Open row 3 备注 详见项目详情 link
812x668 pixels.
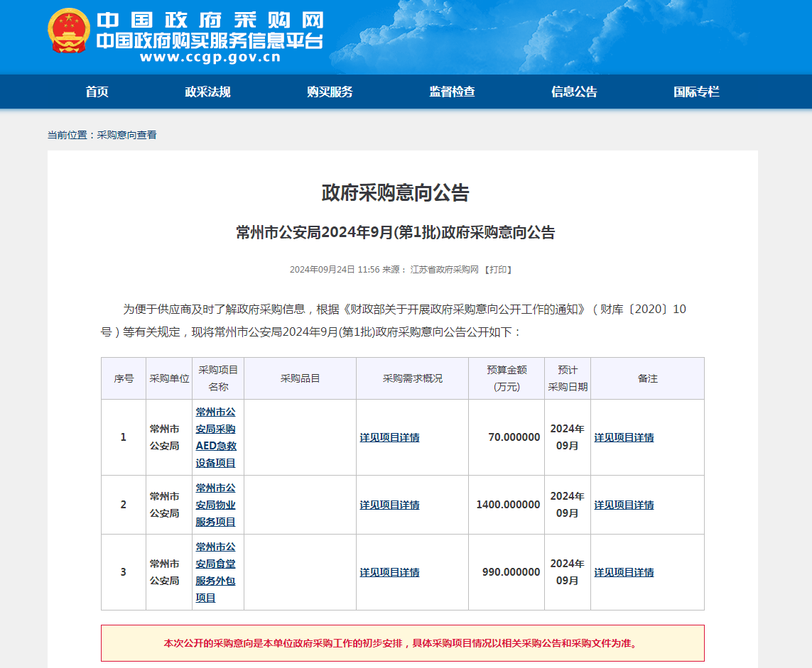coord(624,572)
